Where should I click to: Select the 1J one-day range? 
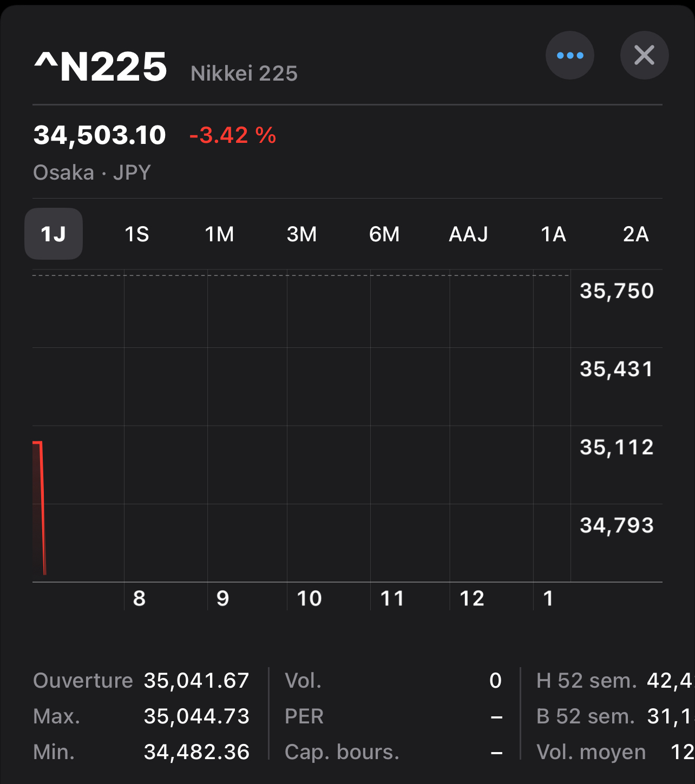pyautogui.click(x=54, y=234)
